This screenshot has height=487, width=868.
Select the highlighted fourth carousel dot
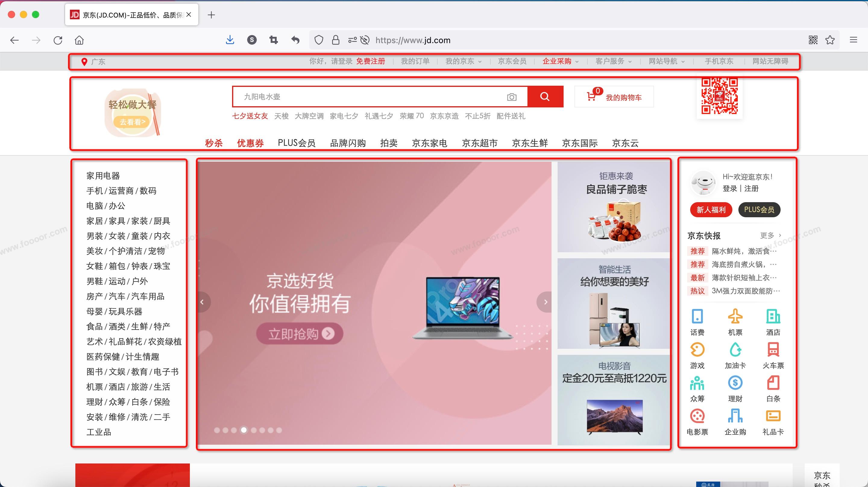pyautogui.click(x=244, y=430)
